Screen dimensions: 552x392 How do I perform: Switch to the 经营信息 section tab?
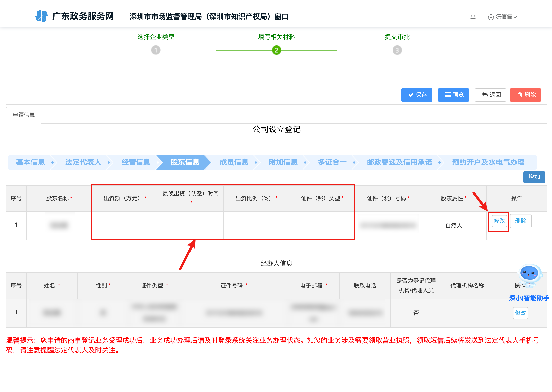click(136, 162)
